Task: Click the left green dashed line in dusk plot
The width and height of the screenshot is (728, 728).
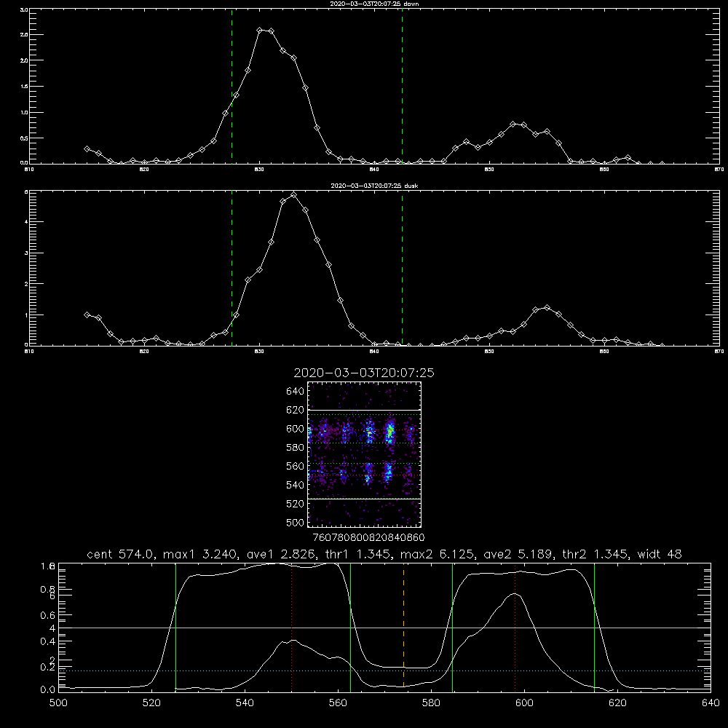Action: (x=232, y=269)
